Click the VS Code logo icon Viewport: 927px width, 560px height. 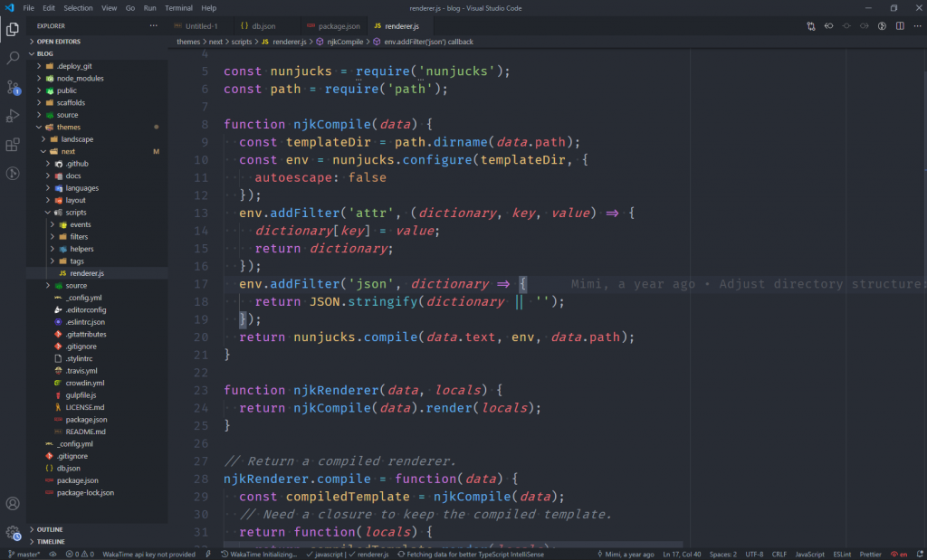coord(9,8)
